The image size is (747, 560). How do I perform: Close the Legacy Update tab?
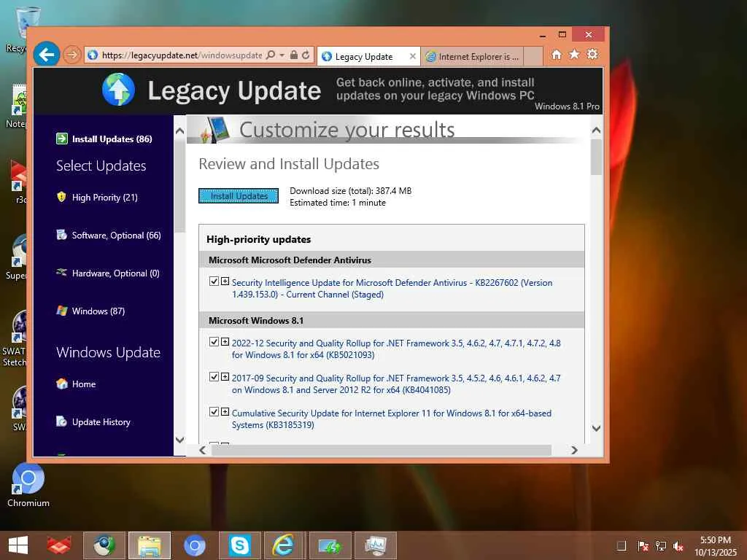coord(413,57)
